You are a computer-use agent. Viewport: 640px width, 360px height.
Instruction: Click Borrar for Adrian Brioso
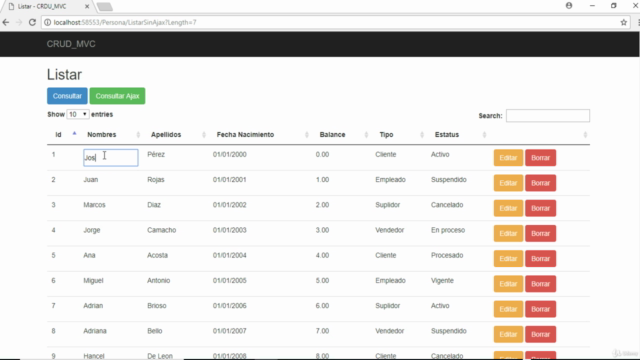click(540, 309)
